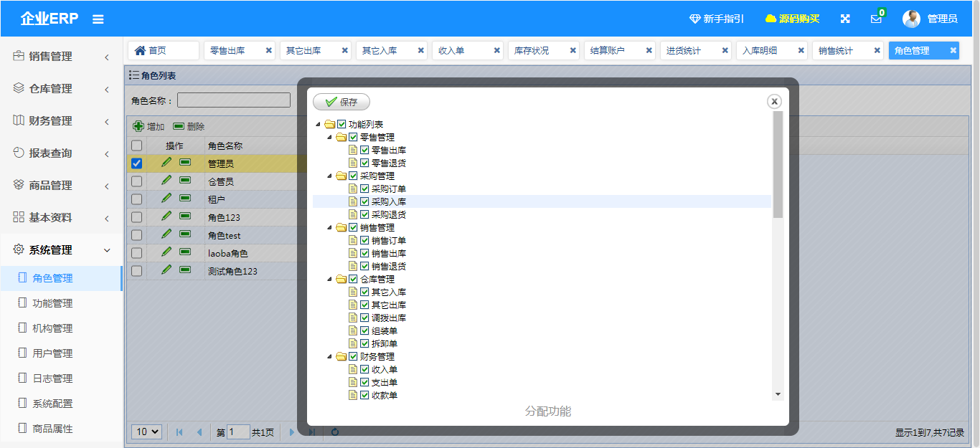Click the 源码购买 cloud icon

771,19
